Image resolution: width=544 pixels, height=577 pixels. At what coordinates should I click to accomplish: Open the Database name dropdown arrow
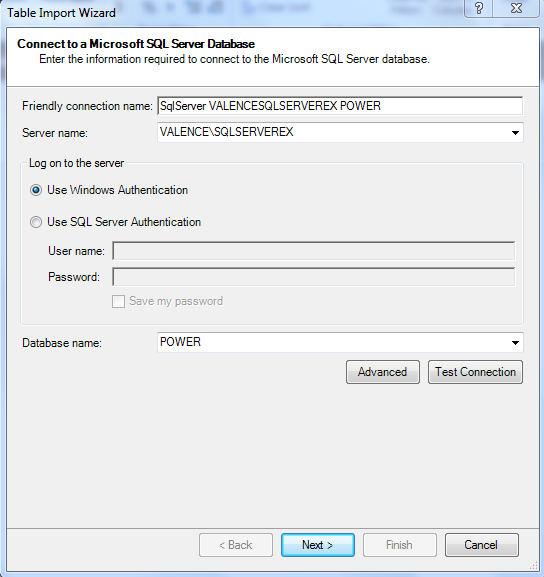[x=515, y=343]
